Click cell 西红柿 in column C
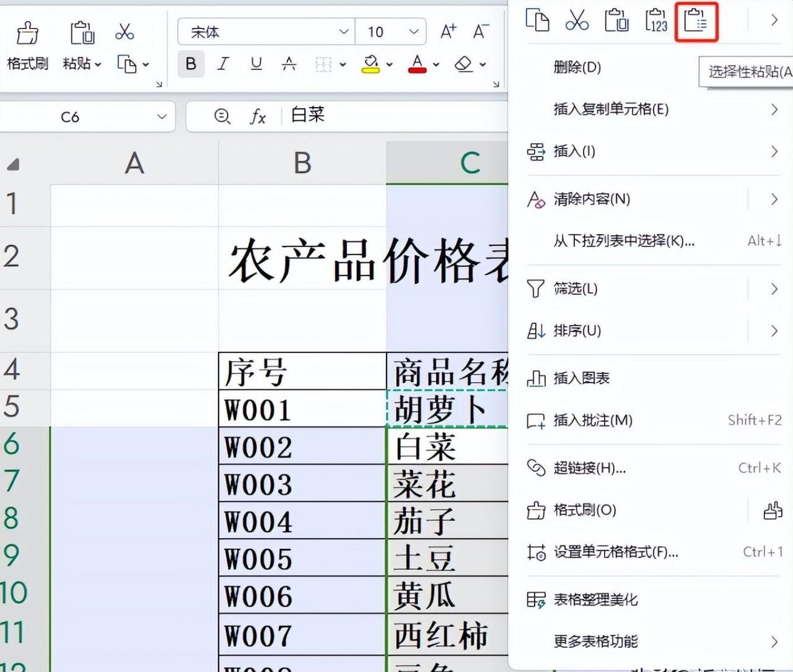 [x=447, y=635]
